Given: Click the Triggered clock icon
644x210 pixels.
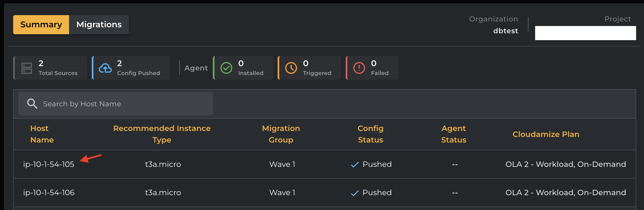Looking at the screenshot, I should pyautogui.click(x=291, y=68).
